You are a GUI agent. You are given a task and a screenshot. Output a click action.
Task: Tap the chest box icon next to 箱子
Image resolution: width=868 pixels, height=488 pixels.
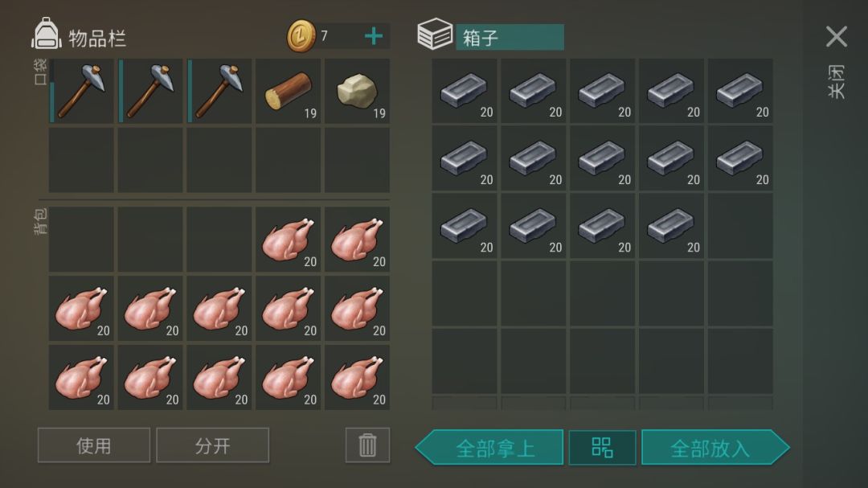435,34
